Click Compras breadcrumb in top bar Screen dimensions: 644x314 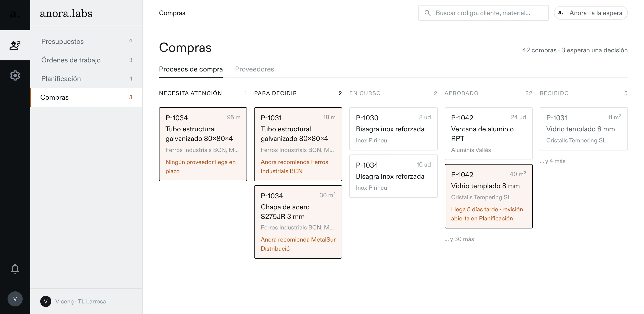pyautogui.click(x=172, y=13)
